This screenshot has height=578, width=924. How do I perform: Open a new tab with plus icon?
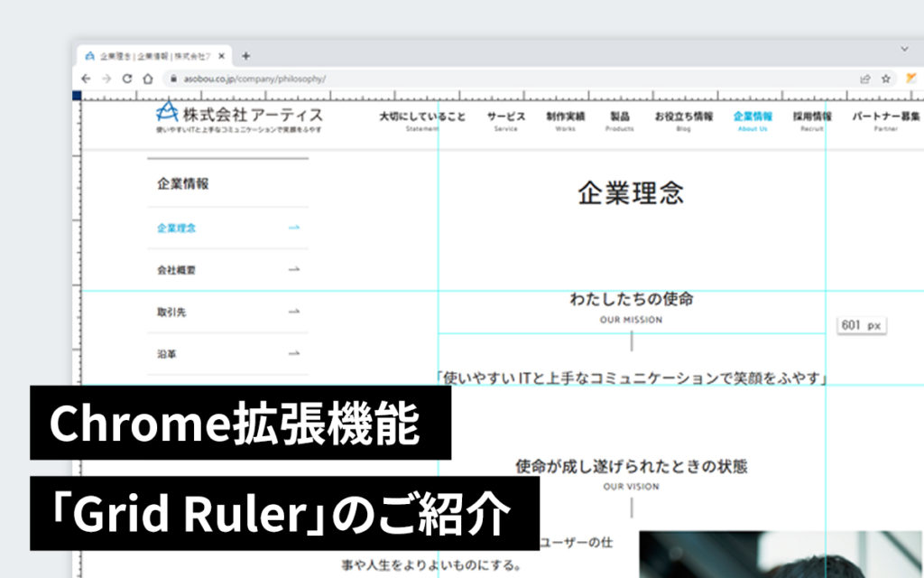(x=245, y=56)
